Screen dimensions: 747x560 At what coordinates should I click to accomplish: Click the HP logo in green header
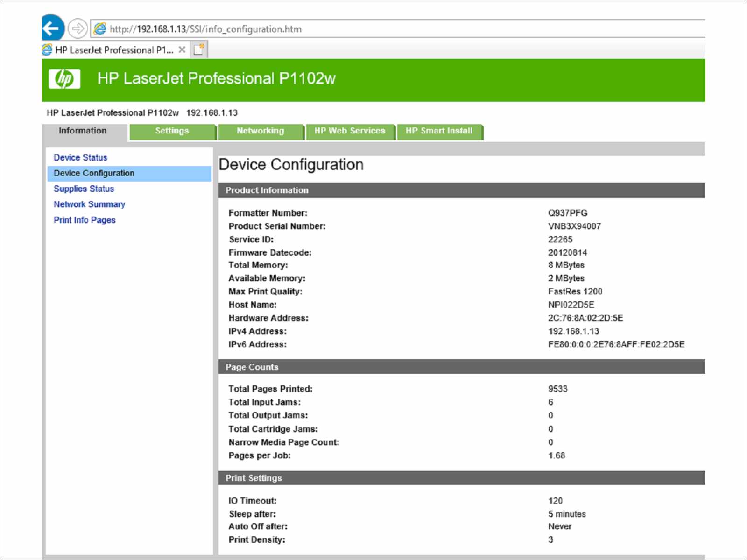pyautogui.click(x=64, y=79)
